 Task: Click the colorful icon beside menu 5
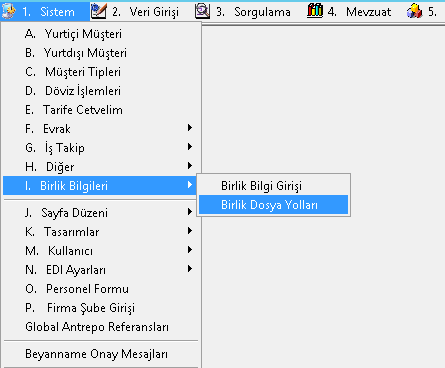pos(414,11)
